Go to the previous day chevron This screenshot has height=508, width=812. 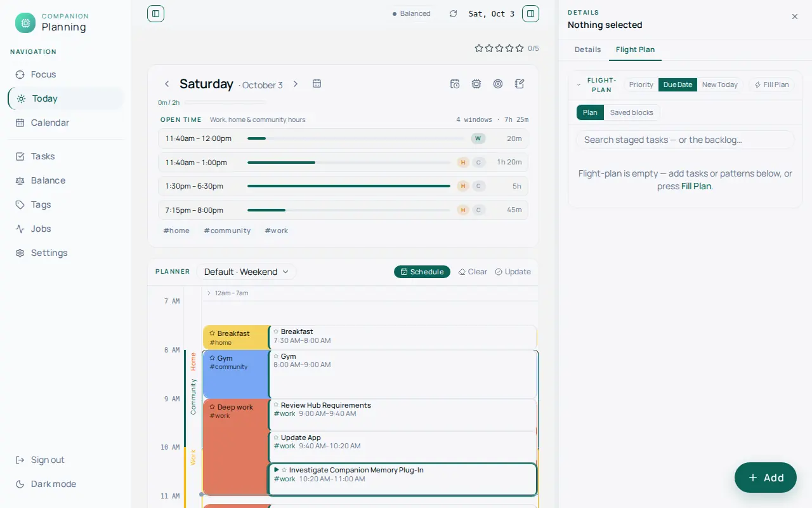[x=167, y=84]
